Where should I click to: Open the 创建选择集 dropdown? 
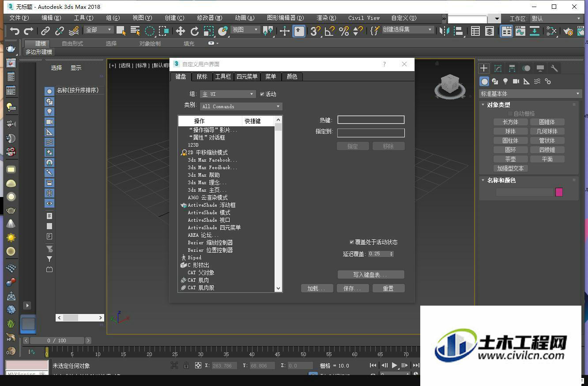407,30
